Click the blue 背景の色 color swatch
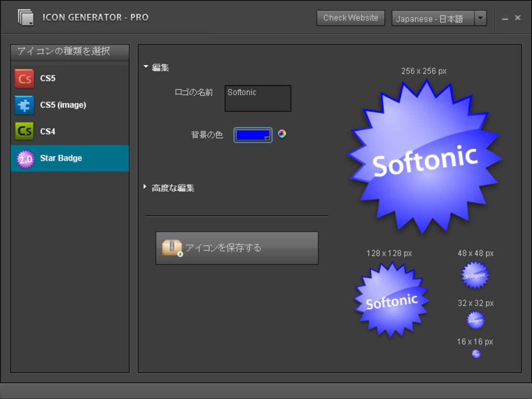Image resolution: width=532 pixels, height=399 pixels. coord(251,135)
